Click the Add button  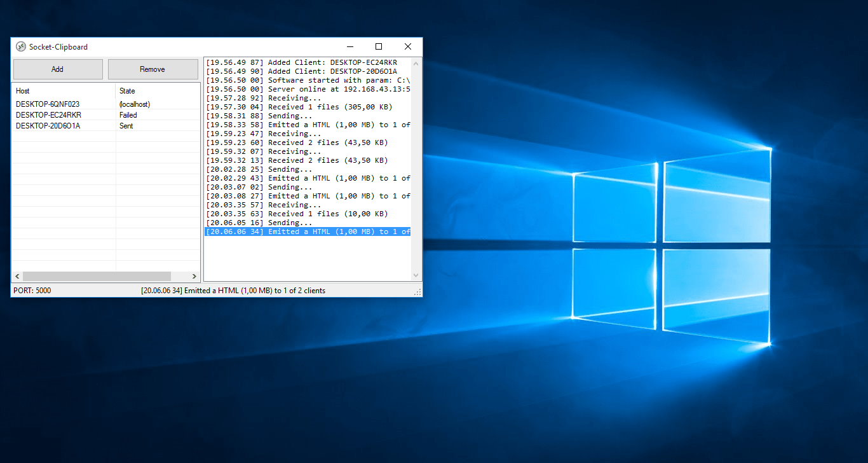click(x=58, y=69)
